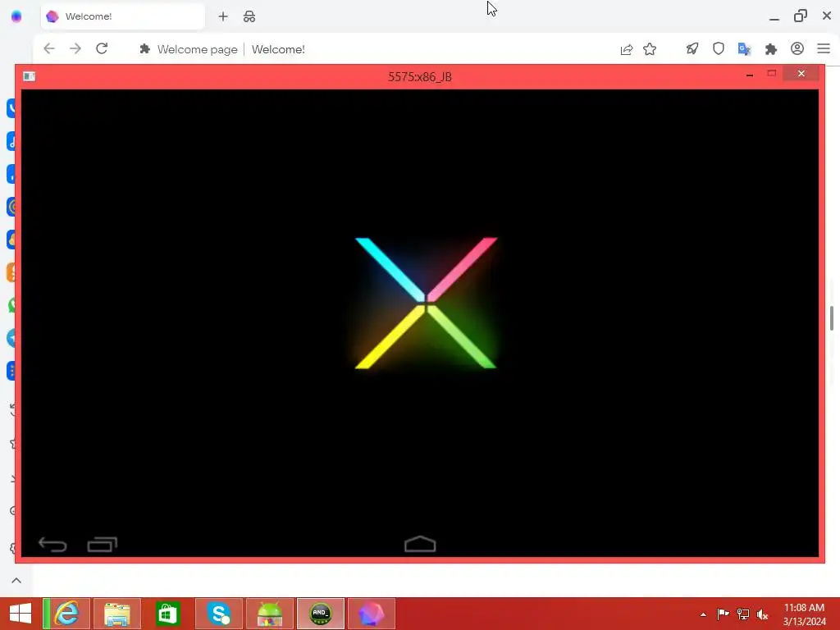This screenshot has width=840, height=630.
Task: Open an incognito window via the spy icon
Action: coord(249,16)
